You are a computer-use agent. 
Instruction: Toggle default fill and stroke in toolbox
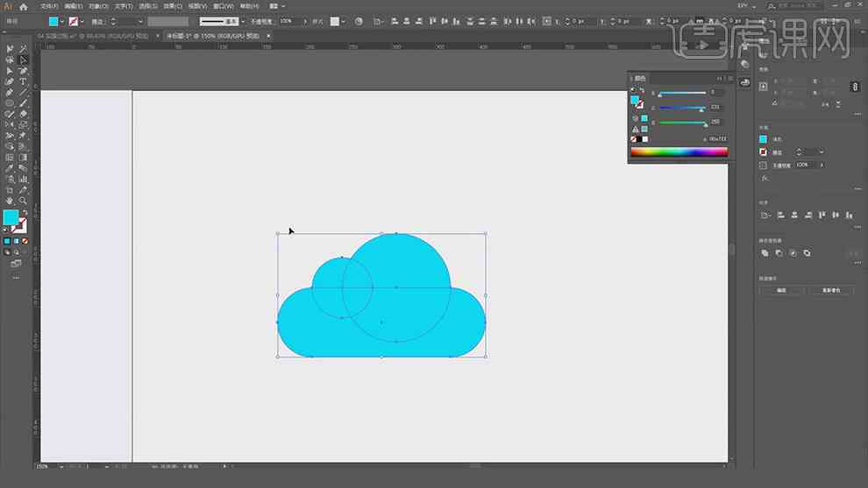6,229
